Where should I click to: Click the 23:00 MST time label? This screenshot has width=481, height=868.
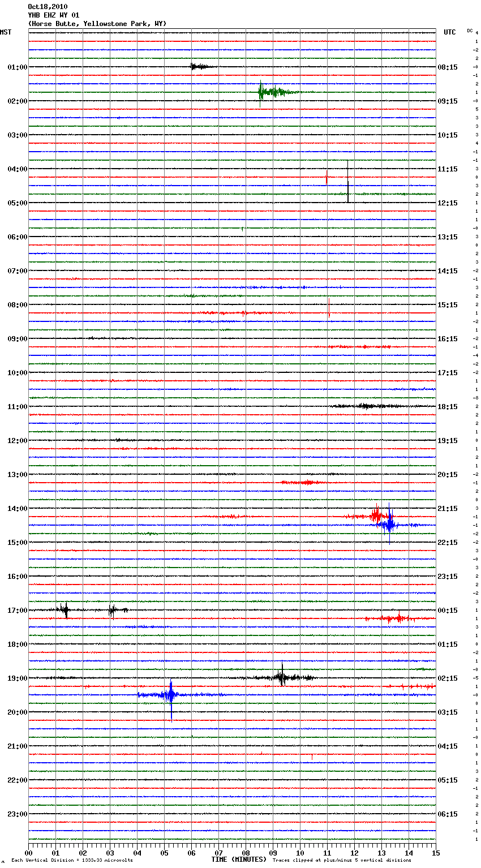tap(17, 814)
